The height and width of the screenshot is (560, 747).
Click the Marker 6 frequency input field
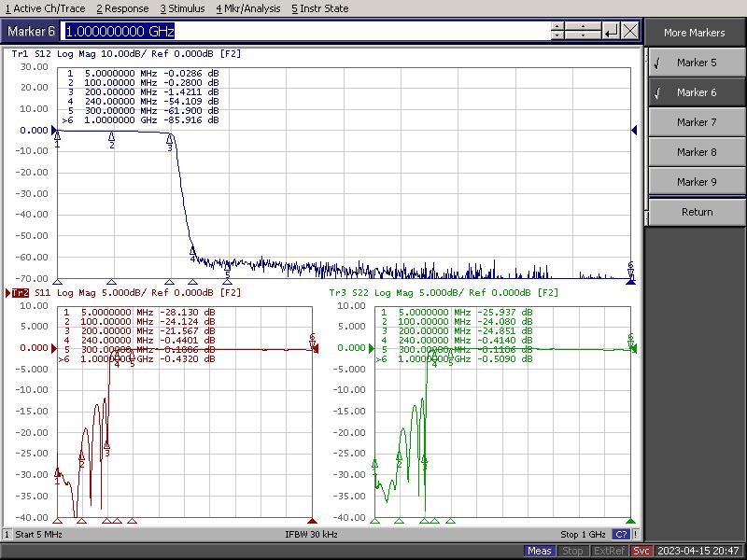[306, 32]
